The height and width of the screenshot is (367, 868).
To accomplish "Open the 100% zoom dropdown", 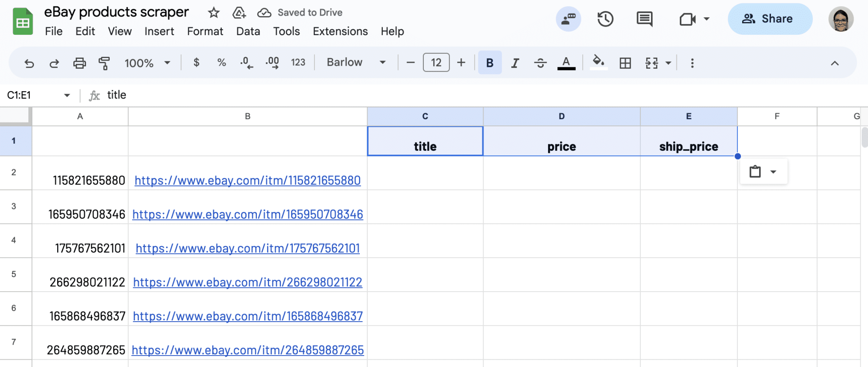I will point(147,63).
